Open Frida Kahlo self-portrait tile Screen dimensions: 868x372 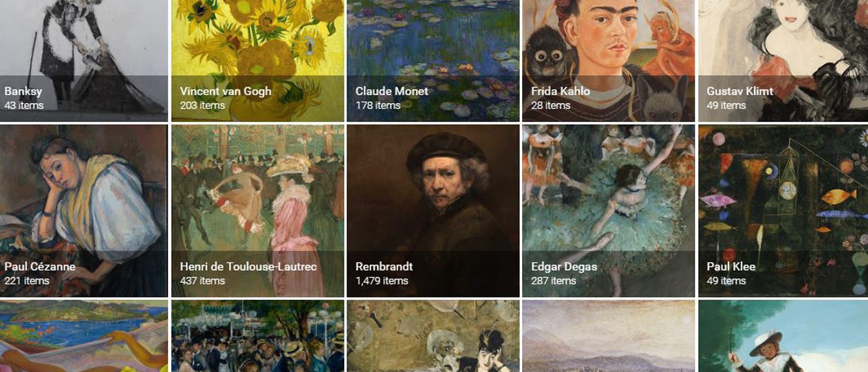click(x=609, y=60)
